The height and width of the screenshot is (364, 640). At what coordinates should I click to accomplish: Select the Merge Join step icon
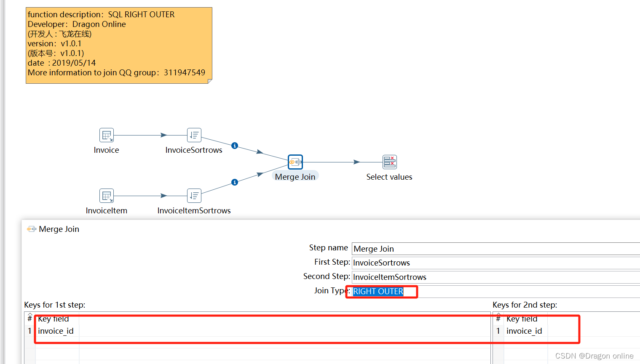point(295,162)
